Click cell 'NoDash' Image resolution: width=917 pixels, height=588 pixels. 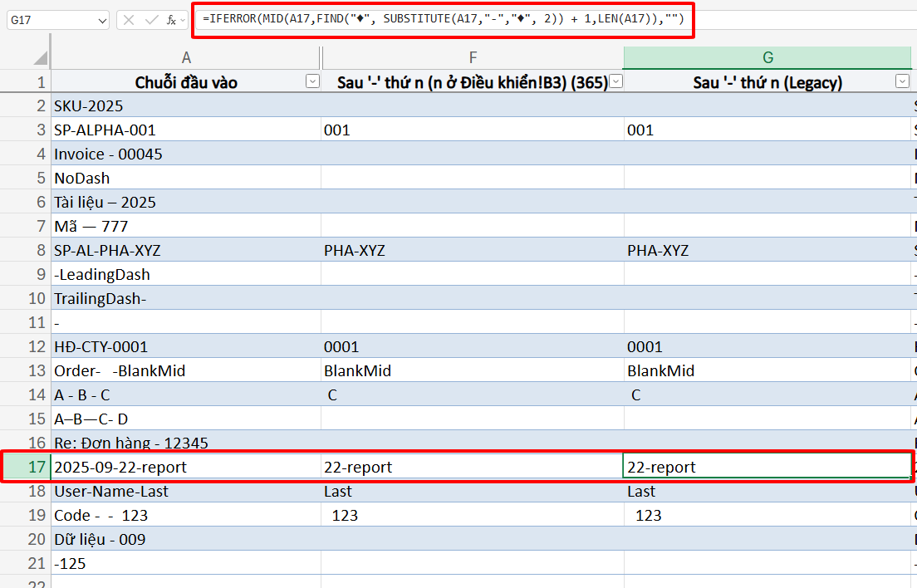coord(186,178)
